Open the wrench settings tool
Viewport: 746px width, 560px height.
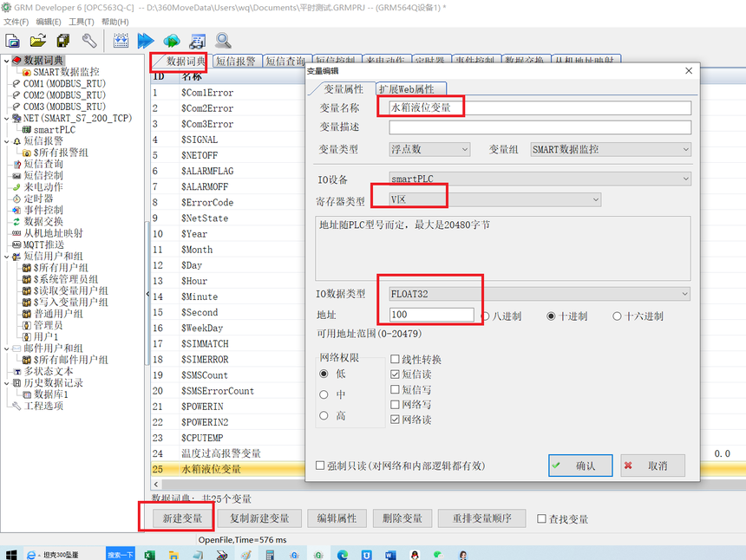click(x=89, y=41)
